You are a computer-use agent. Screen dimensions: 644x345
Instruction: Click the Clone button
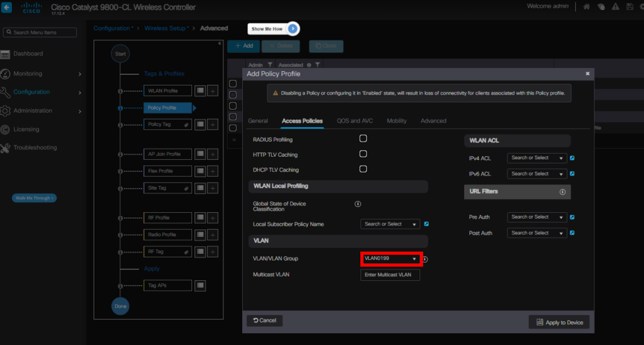(326, 46)
